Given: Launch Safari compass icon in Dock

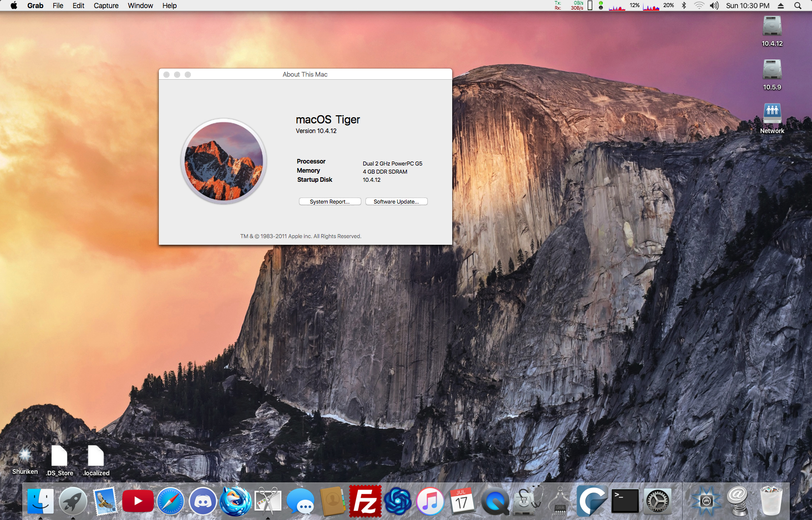Looking at the screenshot, I should coord(171,501).
